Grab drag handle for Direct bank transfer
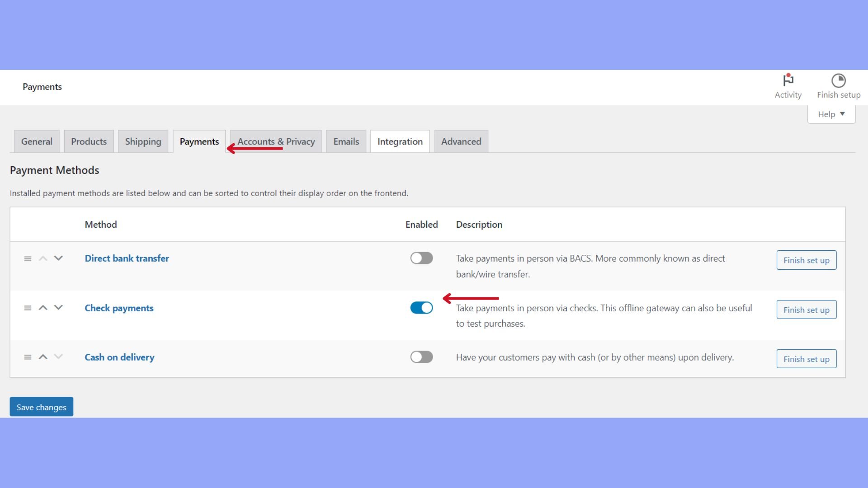The width and height of the screenshot is (868, 488). point(28,258)
